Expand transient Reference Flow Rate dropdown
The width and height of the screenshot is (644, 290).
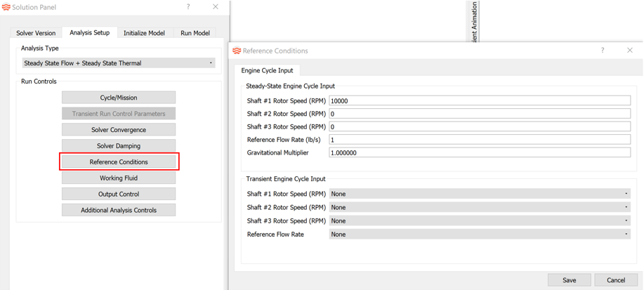tap(480, 235)
